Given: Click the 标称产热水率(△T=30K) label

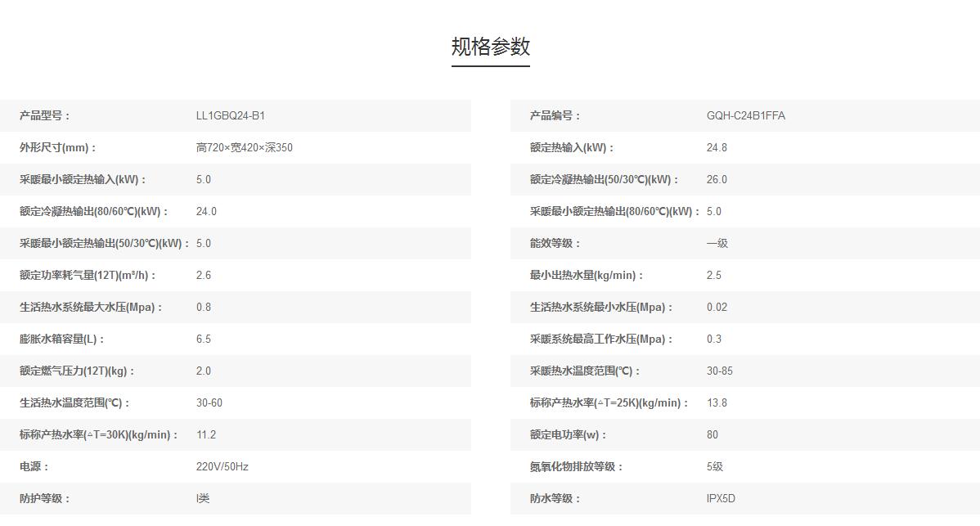Looking at the screenshot, I should point(99,434).
